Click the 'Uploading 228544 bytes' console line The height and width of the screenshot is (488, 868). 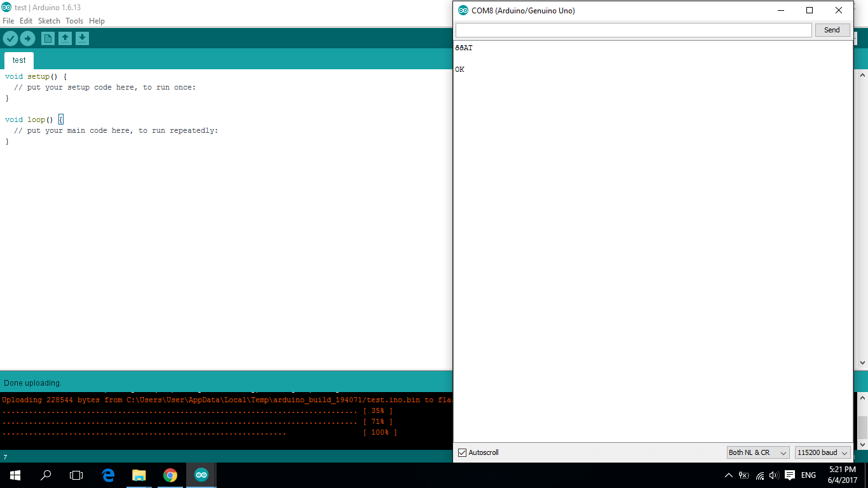pos(227,400)
